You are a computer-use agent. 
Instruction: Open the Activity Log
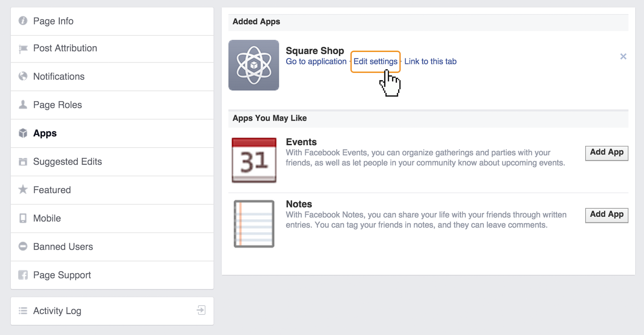[112, 311]
